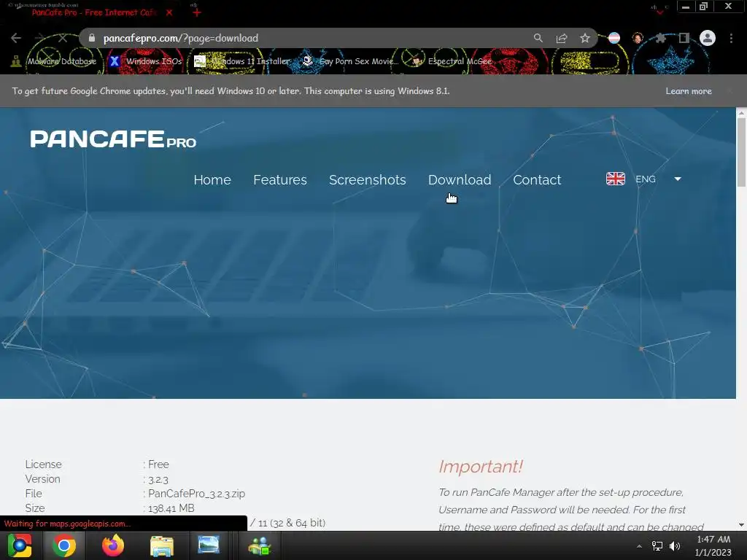Open the Extensions puzzle-piece menu

tap(660, 38)
